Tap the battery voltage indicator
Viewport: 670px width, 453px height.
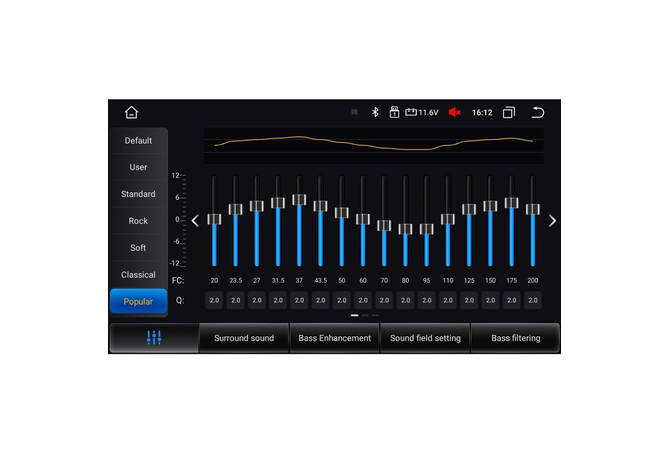[421, 112]
